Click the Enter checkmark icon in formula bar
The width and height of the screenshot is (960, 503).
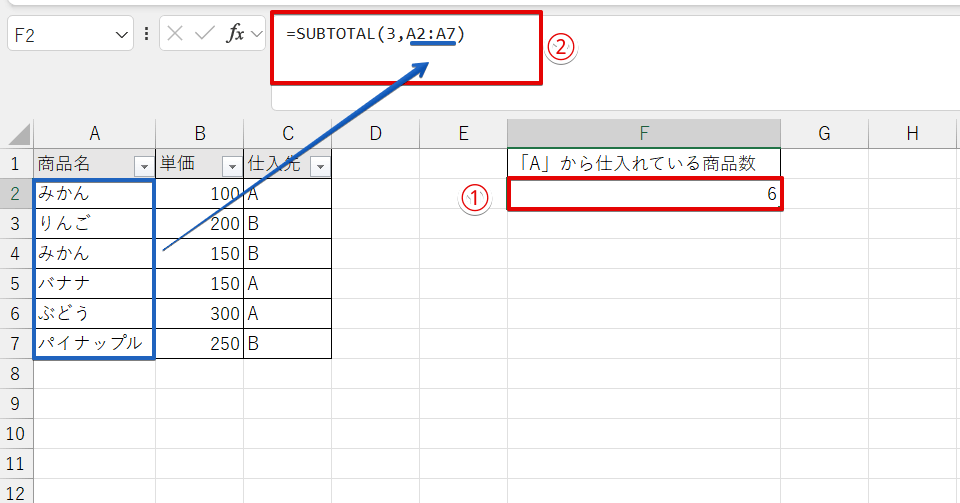pyautogui.click(x=205, y=34)
